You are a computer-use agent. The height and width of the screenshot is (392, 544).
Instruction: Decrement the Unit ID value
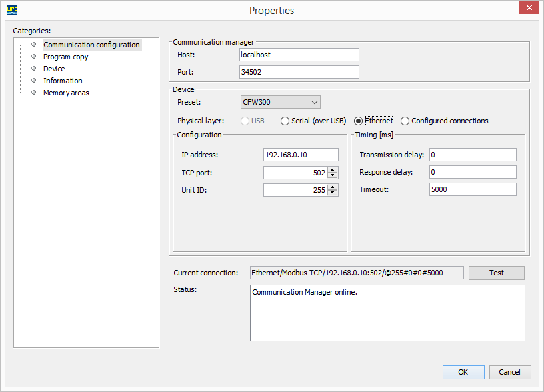coord(333,192)
